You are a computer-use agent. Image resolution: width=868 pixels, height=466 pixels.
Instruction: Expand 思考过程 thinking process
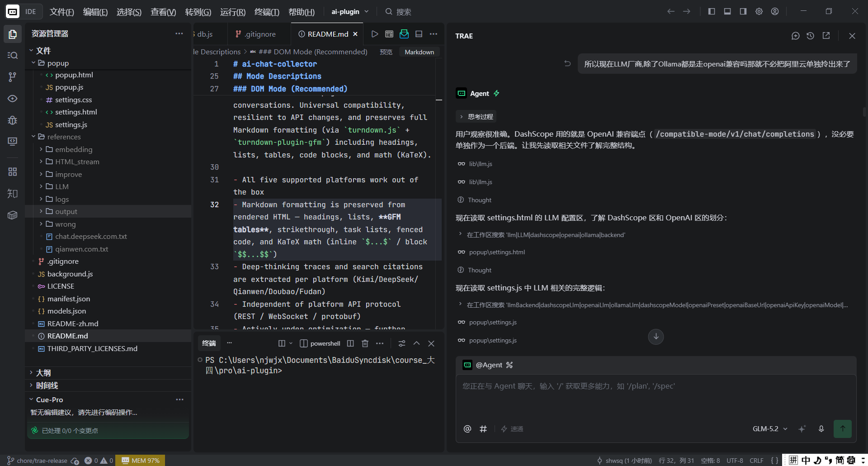(476, 117)
